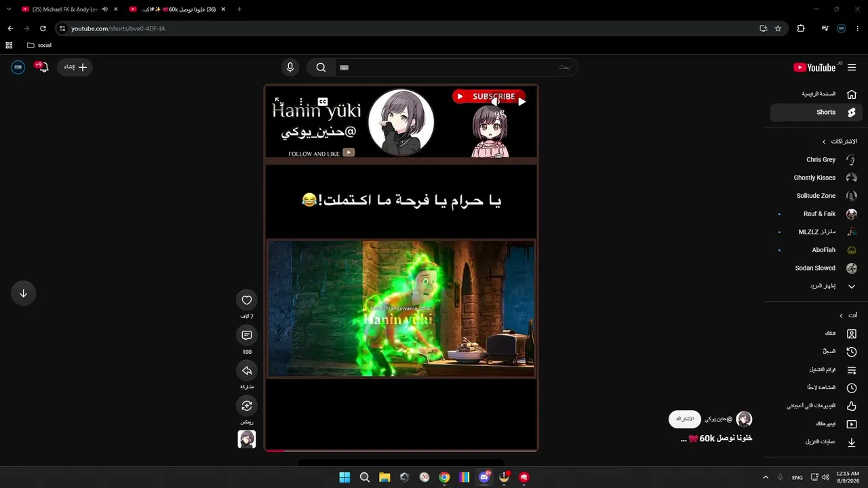Toggle the YouTube hamburger guide menu

[x=852, y=67]
